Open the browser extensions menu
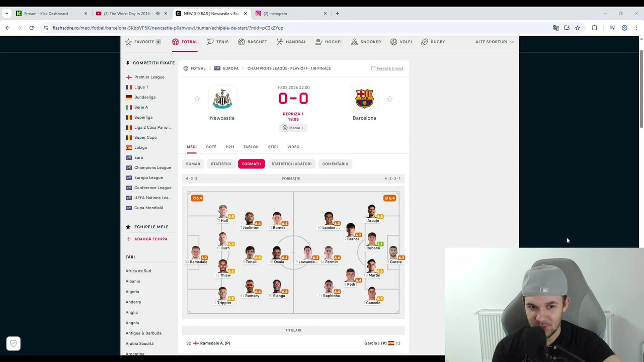 (x=594, y=28)
